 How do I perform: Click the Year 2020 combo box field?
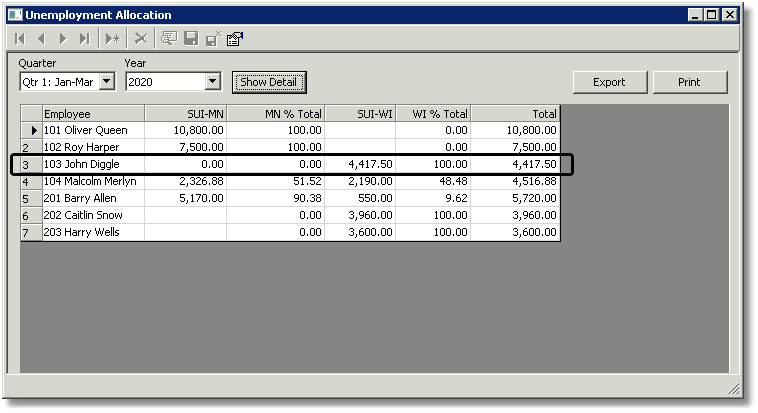(173, 82)
